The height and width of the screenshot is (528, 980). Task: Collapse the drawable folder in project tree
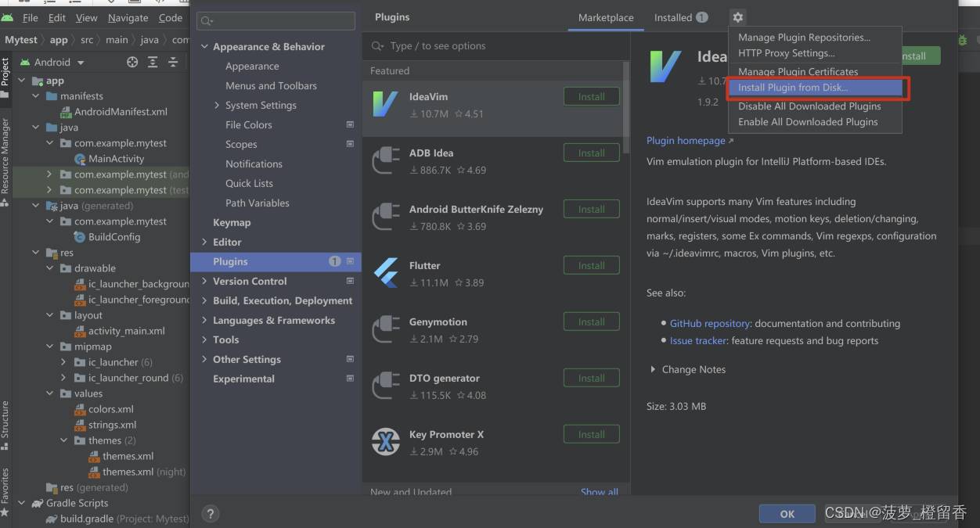50,268
